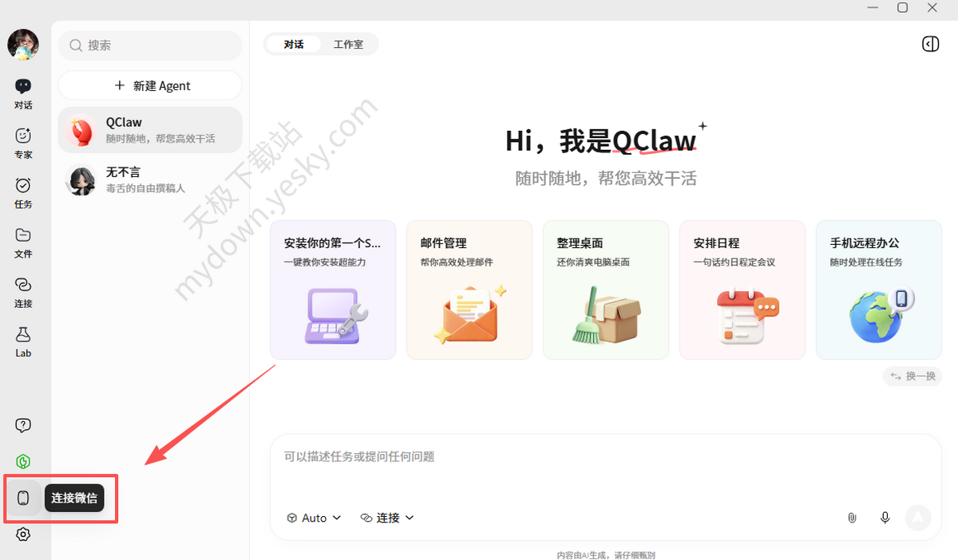Click the 手机远程办公 card title
Screen dimensions: 958x560
point(865,243)
